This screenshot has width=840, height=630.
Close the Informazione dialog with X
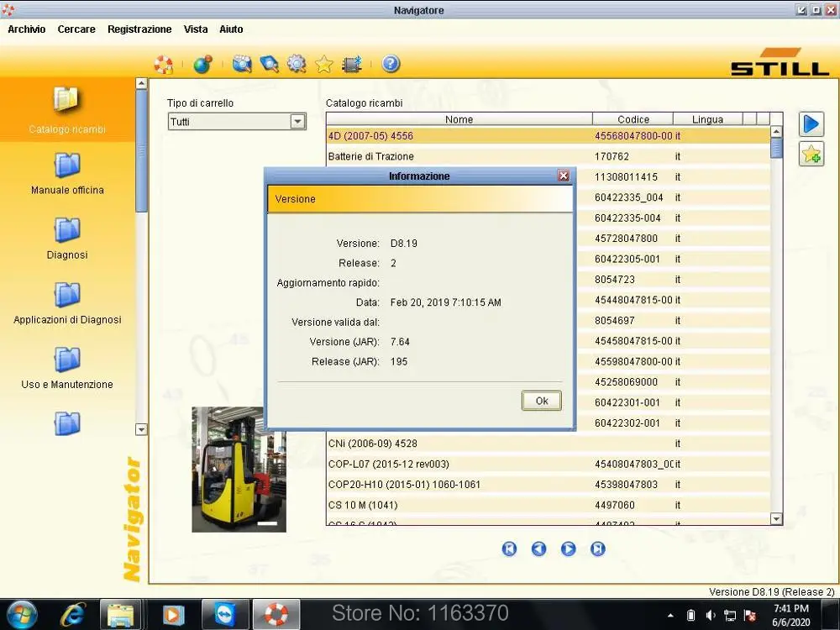563,176
